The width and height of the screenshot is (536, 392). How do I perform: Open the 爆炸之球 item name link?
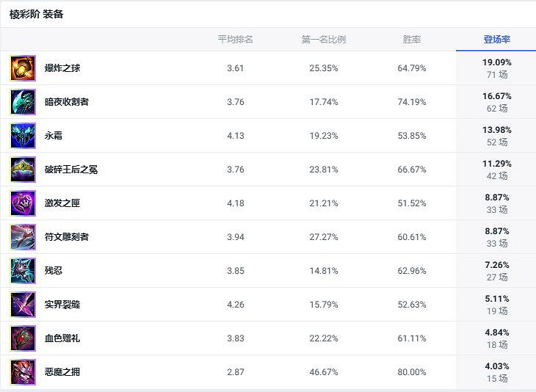62,68
